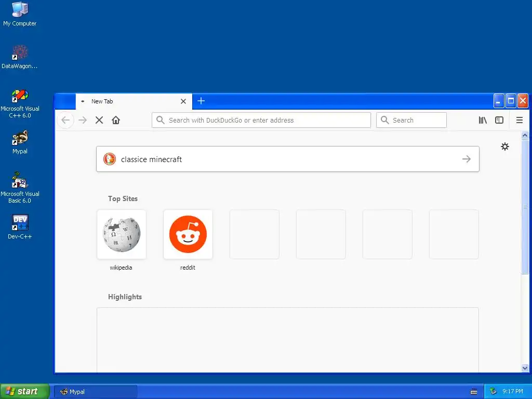Click the scrollbar up arrow

pos(525,136)
